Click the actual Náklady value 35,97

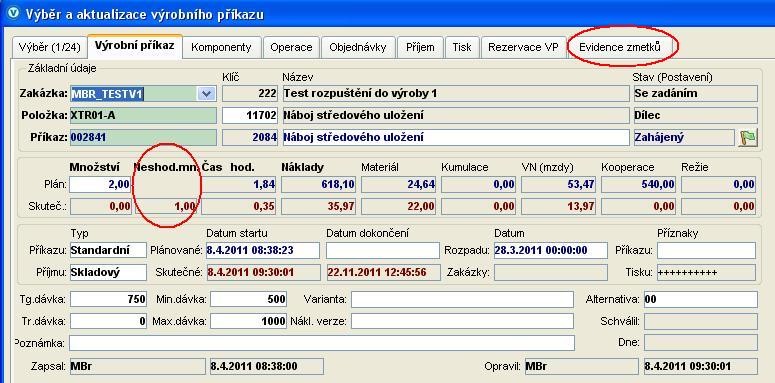tap(318, 207)
